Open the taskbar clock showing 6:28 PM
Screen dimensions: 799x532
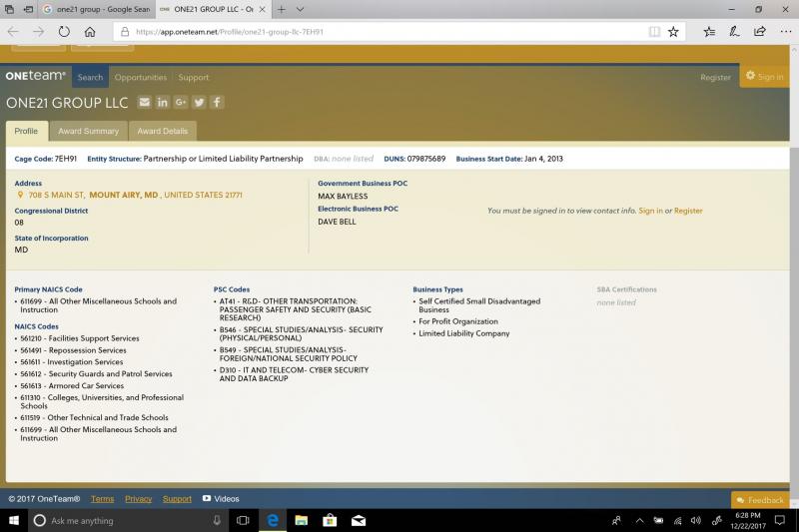(747, 520)
